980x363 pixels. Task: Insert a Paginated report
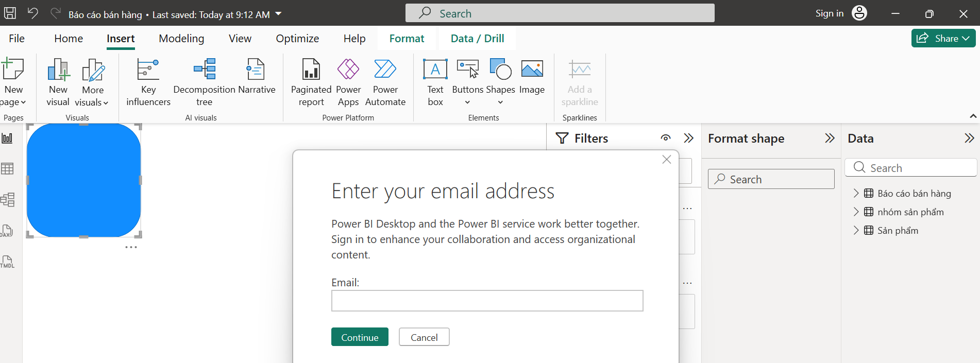coord(311,82)
